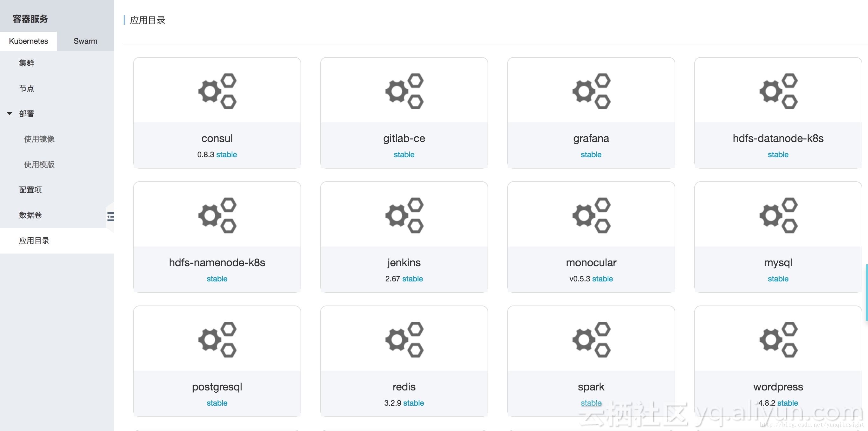Click the gitlab-ce chart gear icon
This screenshot has width=868, height=431.
click(x=404, y=91)
